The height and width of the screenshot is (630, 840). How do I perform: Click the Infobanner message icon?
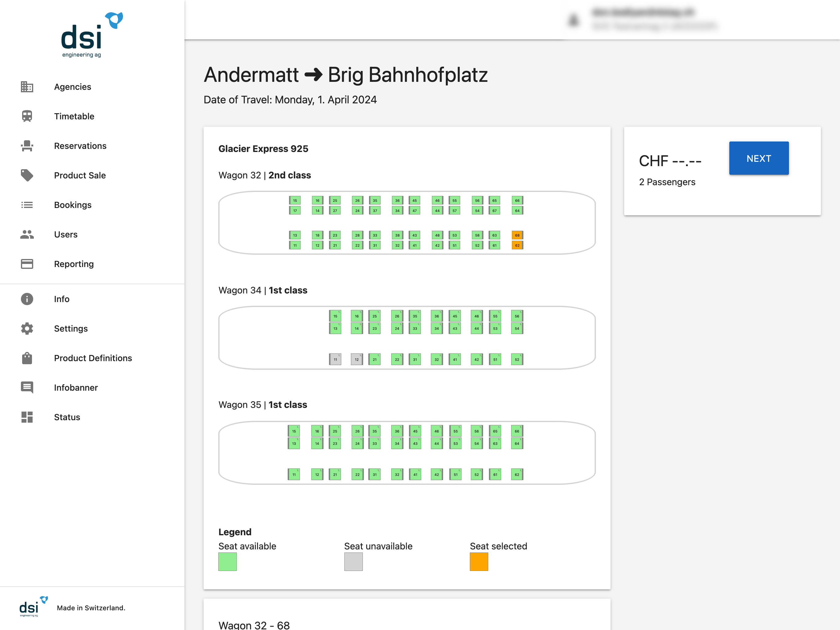click(x=27, y=388)
